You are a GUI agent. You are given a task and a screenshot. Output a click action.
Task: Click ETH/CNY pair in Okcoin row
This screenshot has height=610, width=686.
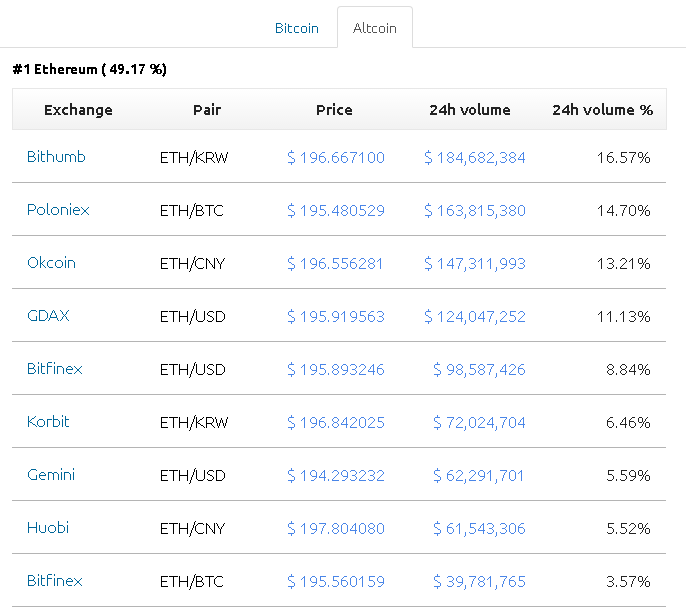(x=192, y=263)
